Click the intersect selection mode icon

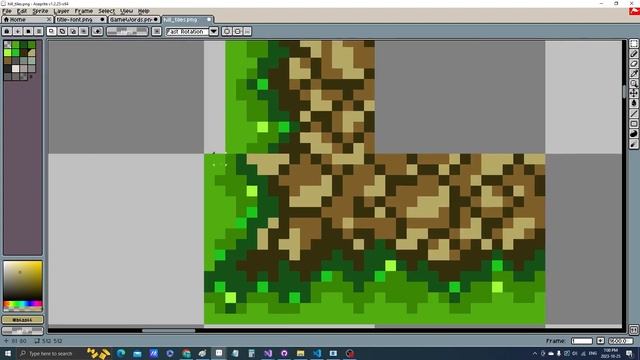[x=83, y=31]
